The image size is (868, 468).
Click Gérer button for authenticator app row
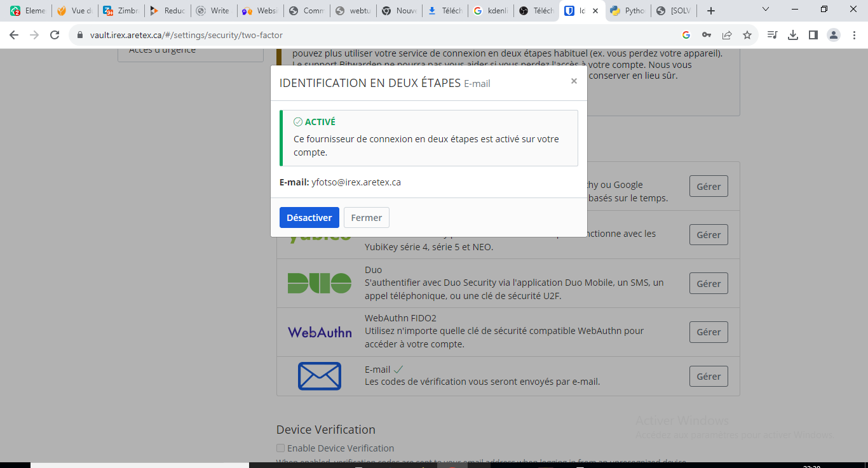coord(709,186)
